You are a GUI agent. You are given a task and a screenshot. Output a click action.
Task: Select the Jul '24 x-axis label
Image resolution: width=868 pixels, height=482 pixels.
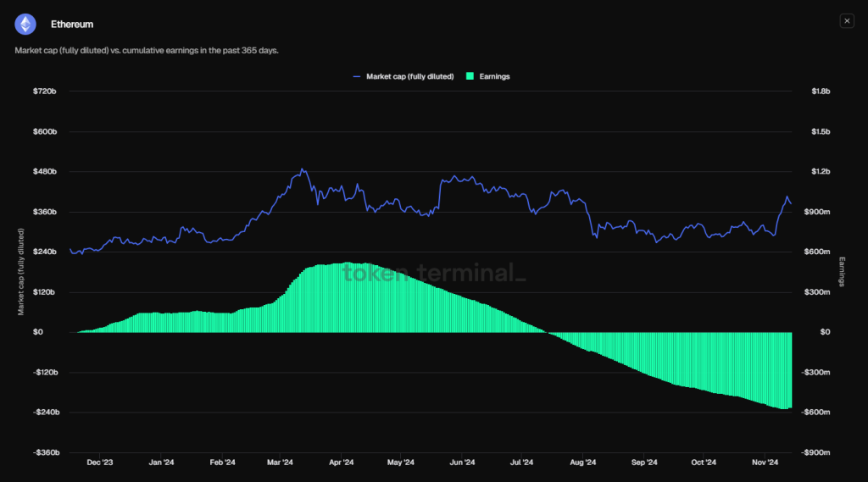[521, 463]
